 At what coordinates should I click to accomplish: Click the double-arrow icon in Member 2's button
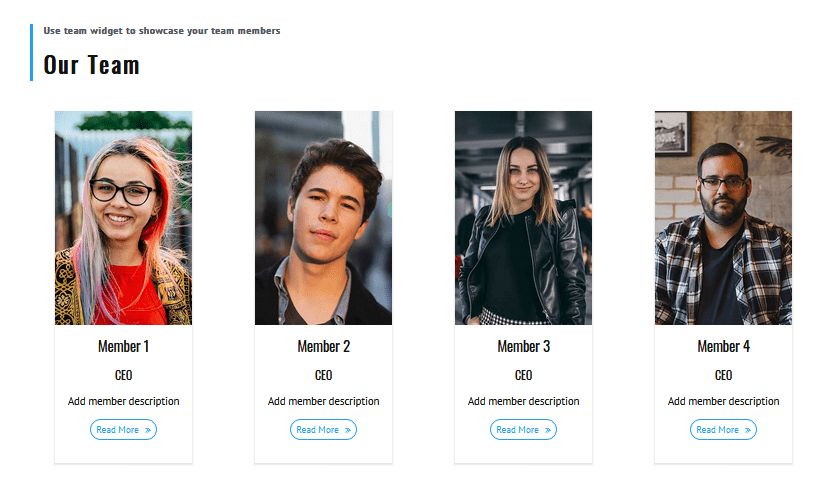click(x=348, y=430)
